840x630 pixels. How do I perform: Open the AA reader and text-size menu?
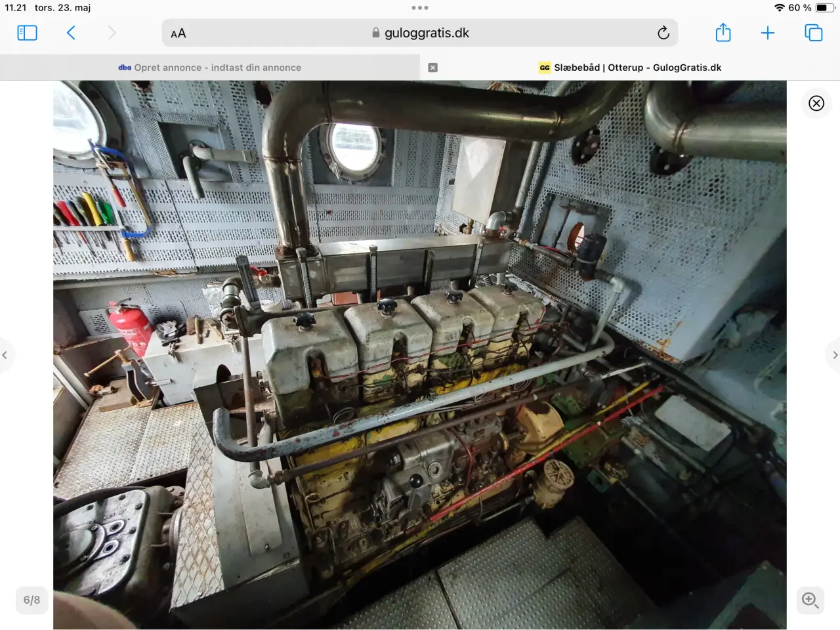[178, 33]
